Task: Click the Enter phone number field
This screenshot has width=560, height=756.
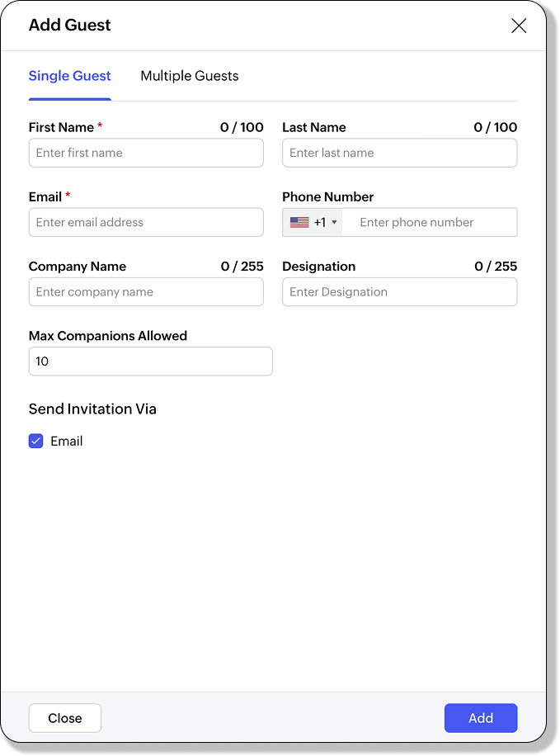Action: pos(429,222)
